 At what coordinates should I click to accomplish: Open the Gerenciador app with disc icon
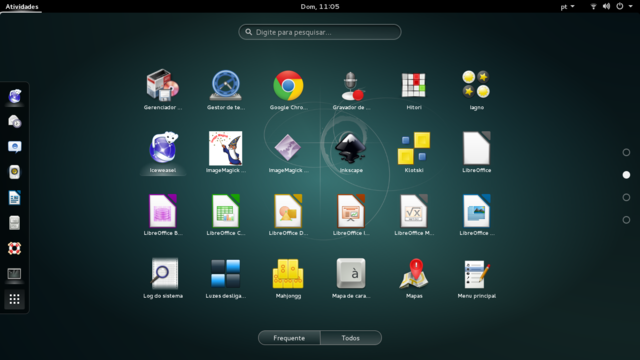(163, 85)
